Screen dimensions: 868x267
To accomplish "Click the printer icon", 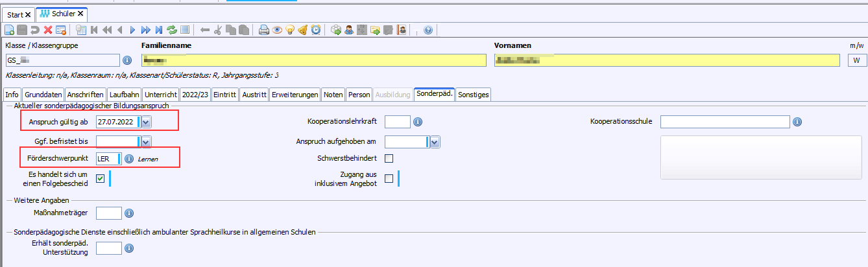I will coord(264,30).
